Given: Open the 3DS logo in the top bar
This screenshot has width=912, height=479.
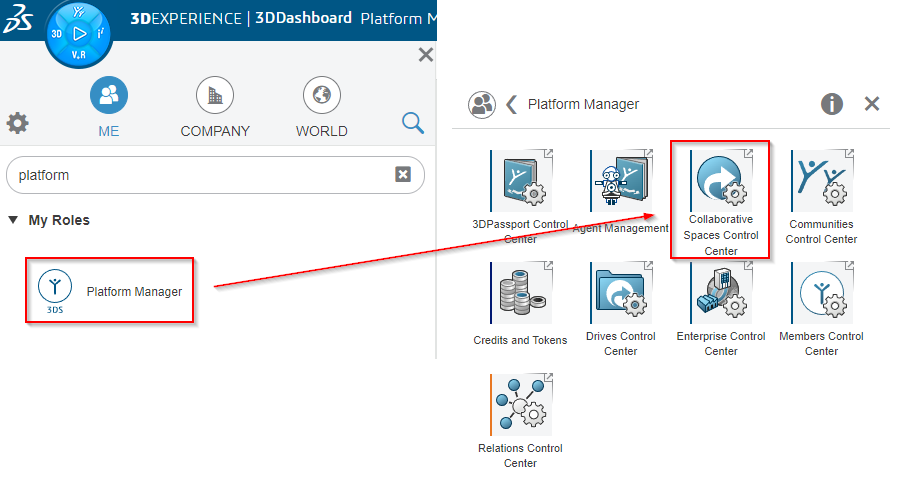Looking at the screenshot, I should (x=18, y=19).
